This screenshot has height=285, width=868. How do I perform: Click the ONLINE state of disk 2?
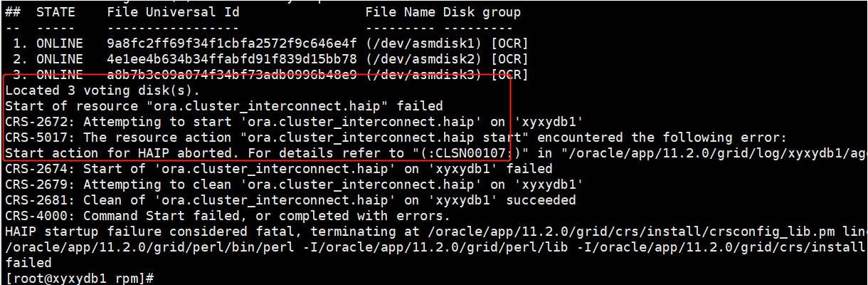coord(59,59)
